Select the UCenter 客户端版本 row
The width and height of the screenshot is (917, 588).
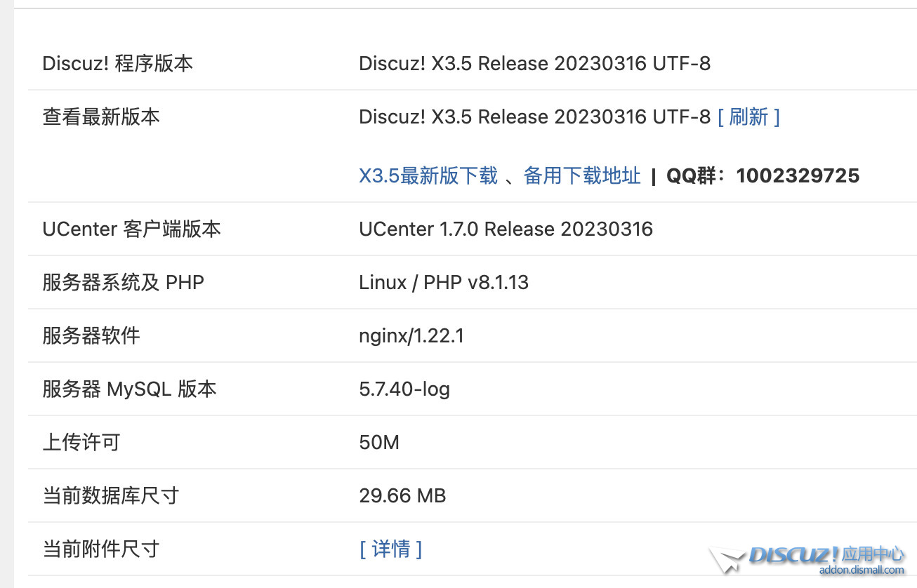point(131,229)
